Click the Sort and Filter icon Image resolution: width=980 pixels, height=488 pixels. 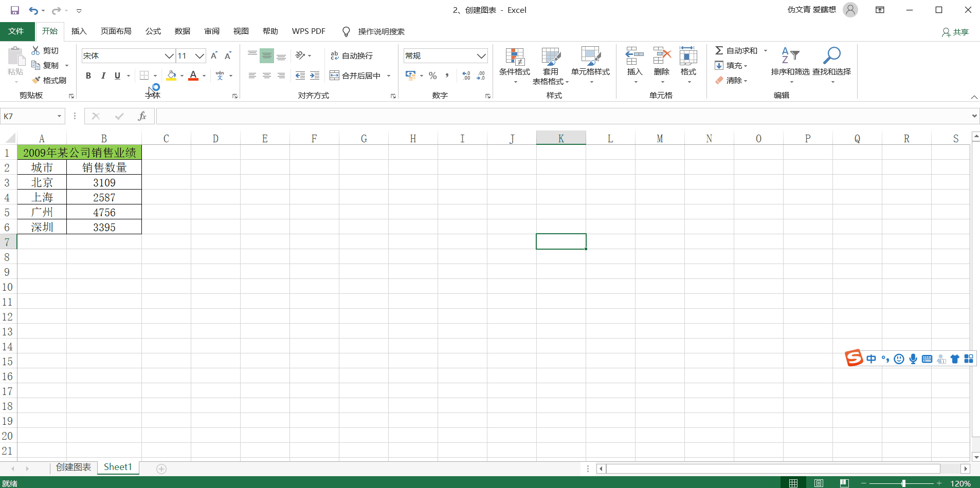tap(790, 55)
